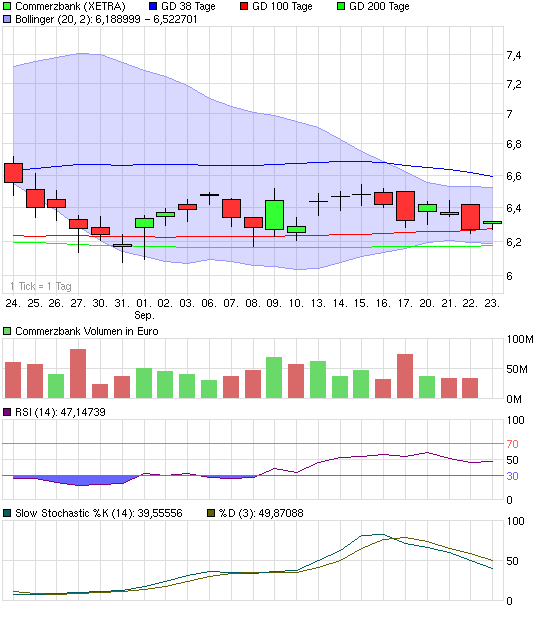Image resolution: width=545 pixels, height=622 pixels.
Task: Click the purple RSI (14) legend swatch
Action: tap(7, 412)
